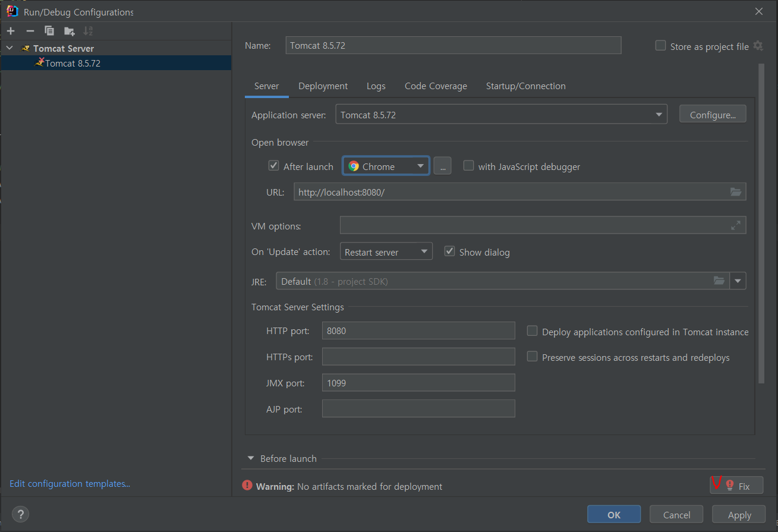The height and width of the screenshot is (532, 778).
Task: Open Edit configuration templates link
Action: click(70, 484)
